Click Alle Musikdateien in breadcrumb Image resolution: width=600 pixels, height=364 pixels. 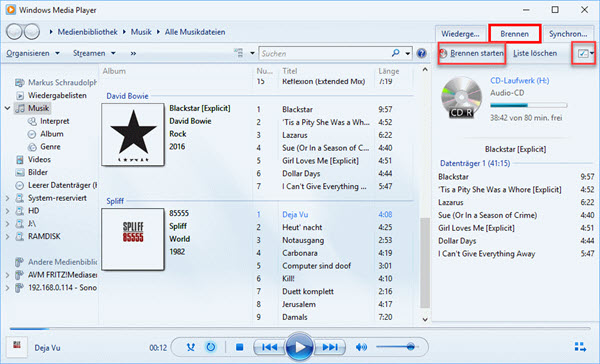[x=195, y=32]
